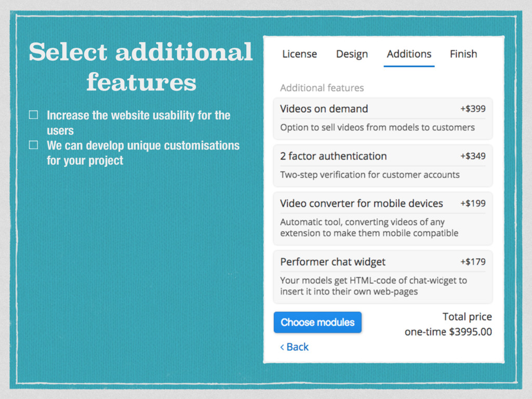Select the 2 factor authentication feature
Viewport: 532px width, 399px height.
coord(333,156)
